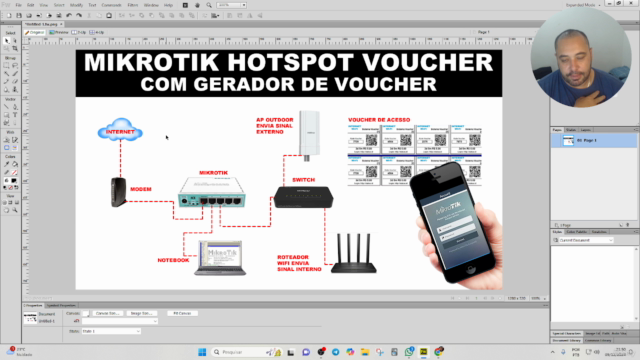The image size is (640, 360).
Task: Select the Zoom tool in View section
Action: click(x=15, y=210)
